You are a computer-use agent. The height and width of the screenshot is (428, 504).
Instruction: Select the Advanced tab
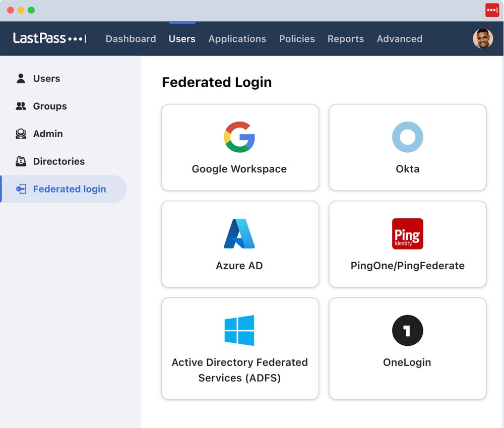(x=399, y=39)
